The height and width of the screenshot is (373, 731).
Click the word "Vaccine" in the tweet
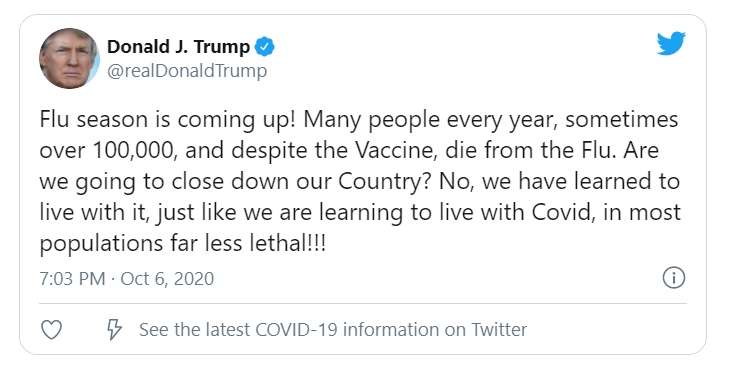pos(397,151)
